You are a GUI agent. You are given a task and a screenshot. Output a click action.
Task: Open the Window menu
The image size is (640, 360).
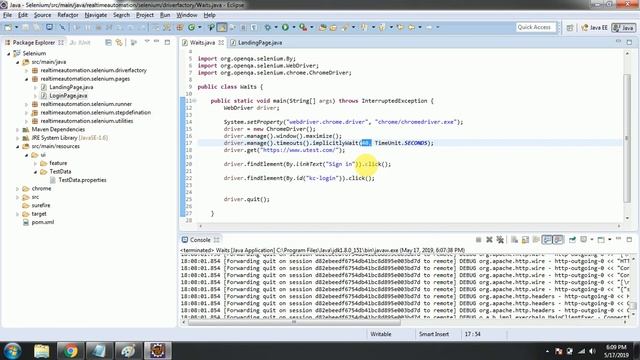click(x=187, y=15)
